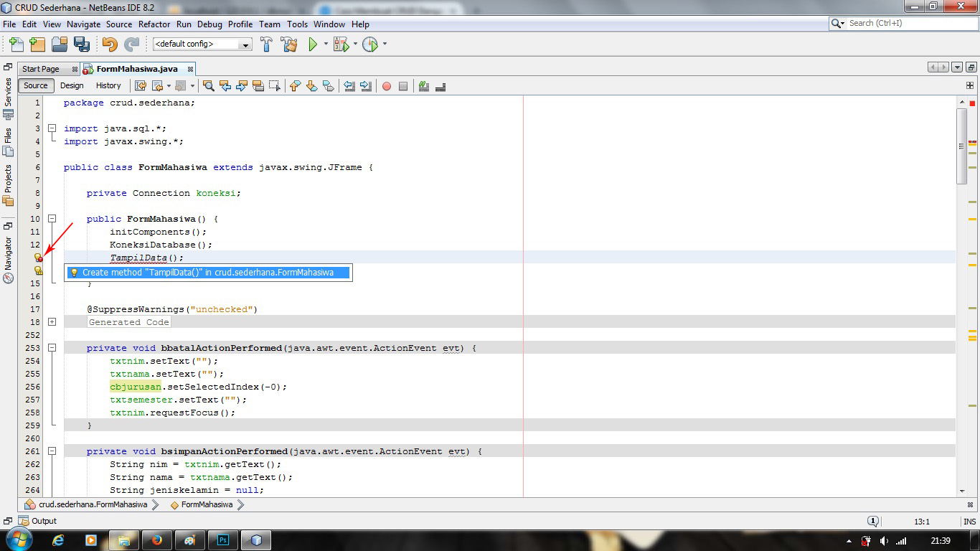This screenshot has width=980, height=551.
Task: Open the Projects side panel
Action: [9, 185]
